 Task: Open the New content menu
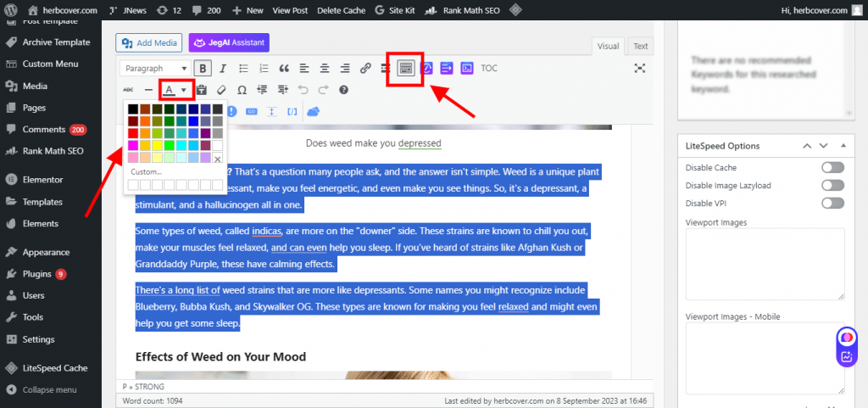248,10
